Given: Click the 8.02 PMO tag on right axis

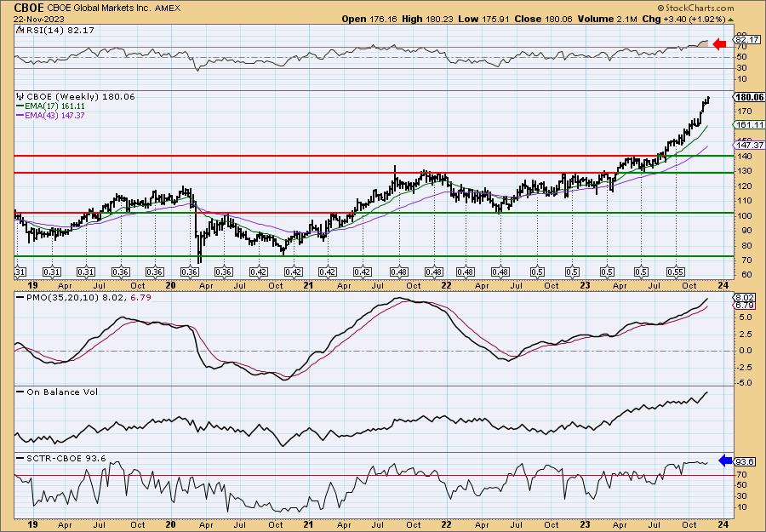Looking at the screenshot, I should 745,297.
